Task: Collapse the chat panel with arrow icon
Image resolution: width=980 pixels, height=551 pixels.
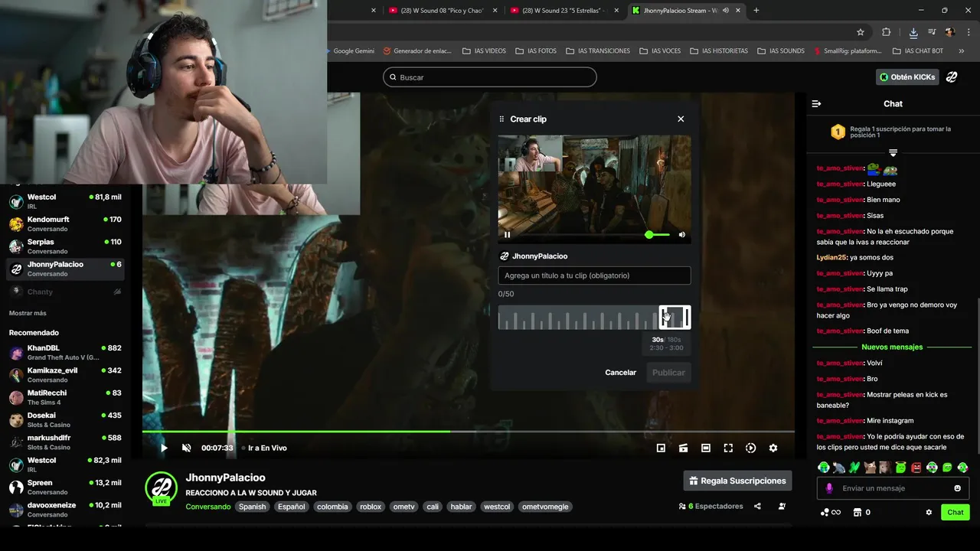Action: tap(816, 103)
